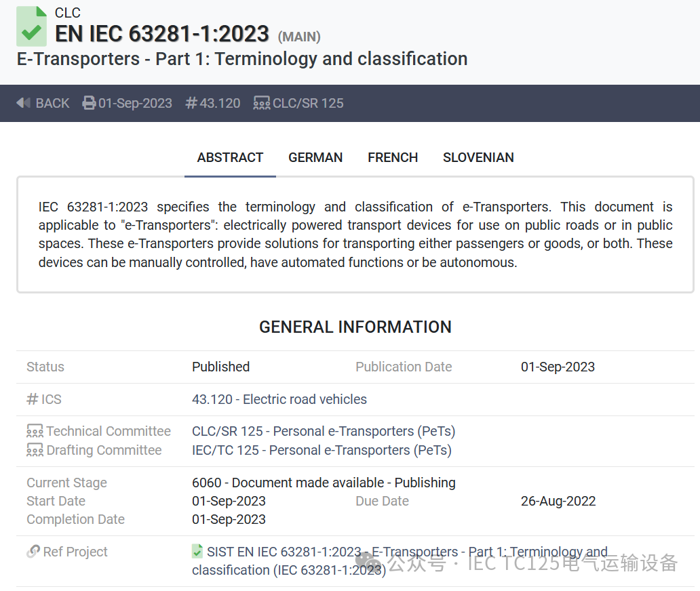Click the green document checkmark icon
700x591 pixels.
click(31, 26)
